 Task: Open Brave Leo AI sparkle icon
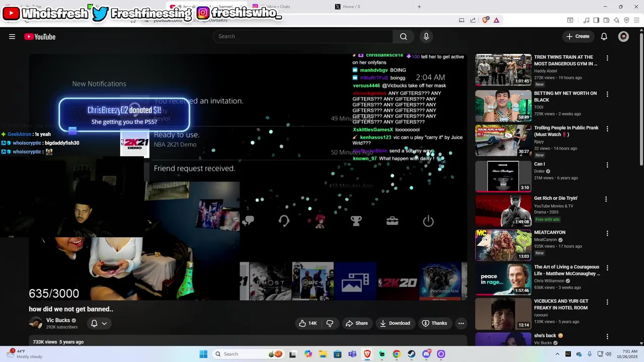click(616, 20)
